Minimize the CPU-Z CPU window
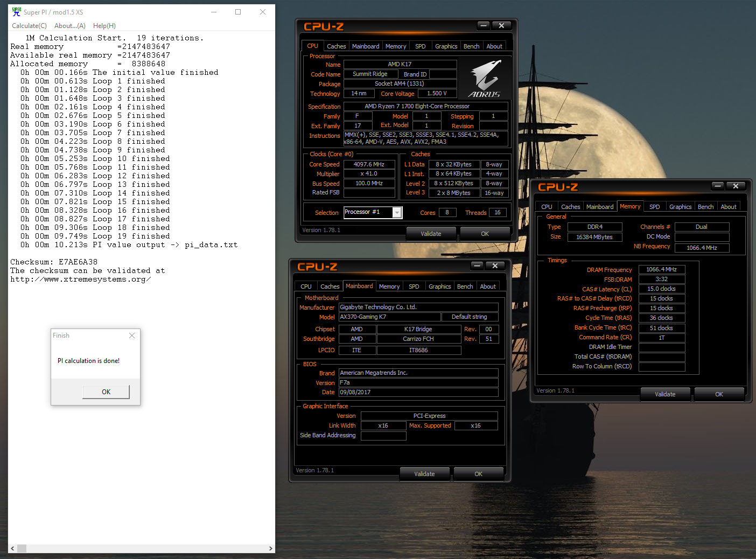Image resolution: width=756 pixels, height=559 pixels. [484, 25]
